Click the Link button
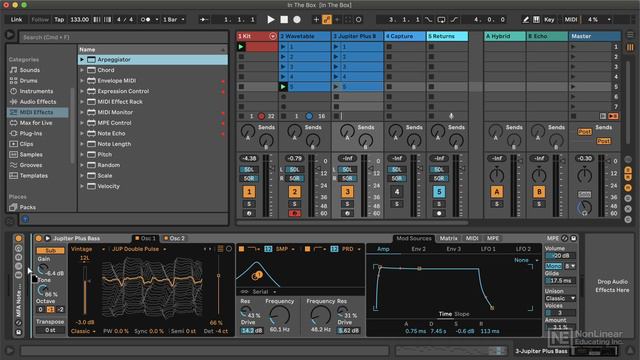The width and height of the screenshot is (640, 360). pos(16,19)
